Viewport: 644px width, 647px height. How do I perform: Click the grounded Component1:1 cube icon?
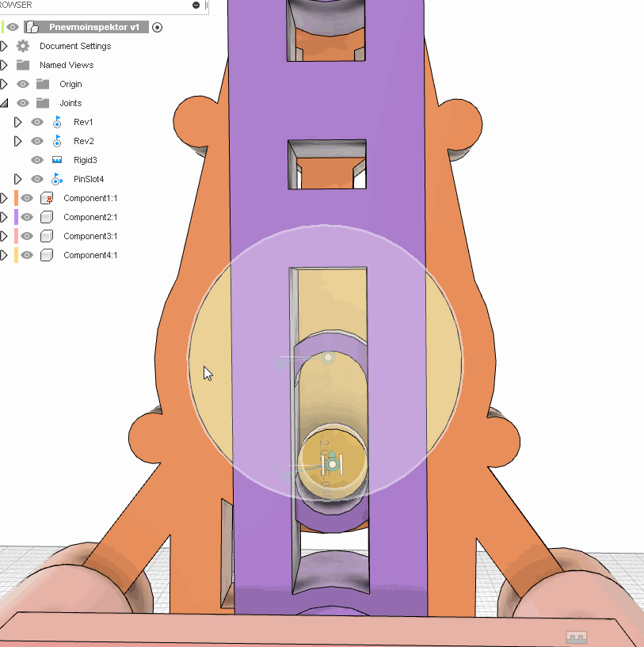coord(47,198)
